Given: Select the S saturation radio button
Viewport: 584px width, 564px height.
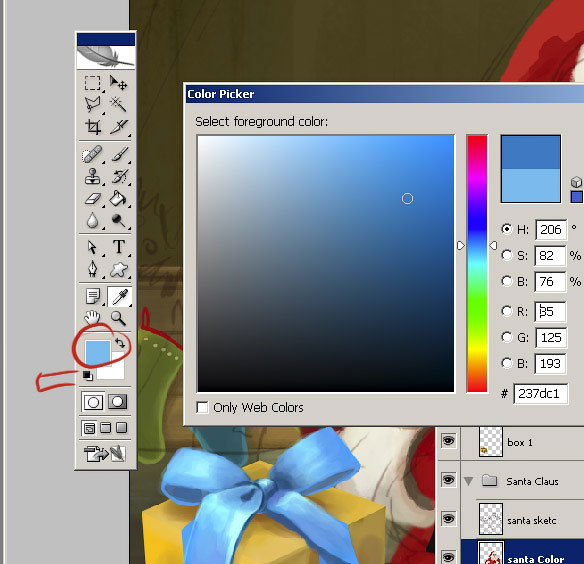Looking at the screenshot, I should click(x=507, y=255).
